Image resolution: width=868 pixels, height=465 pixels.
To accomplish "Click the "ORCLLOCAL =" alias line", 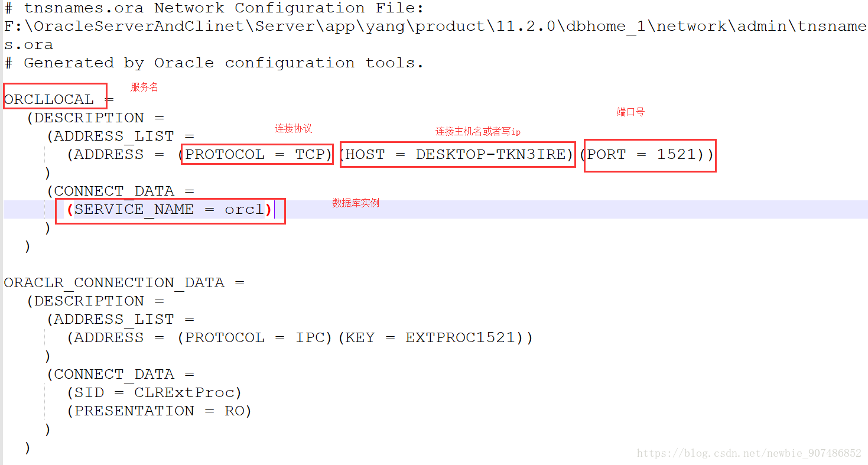I will pos(58,99).
